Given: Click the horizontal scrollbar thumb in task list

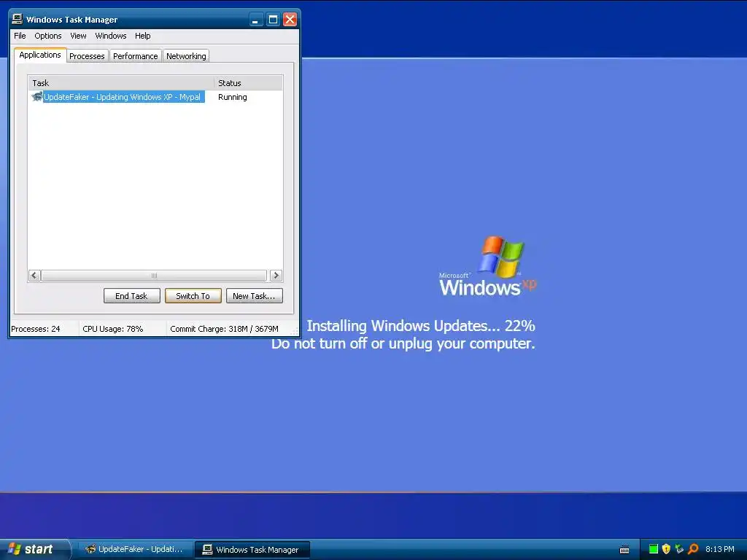Looking at the screenshot, I should pos(154,275).
